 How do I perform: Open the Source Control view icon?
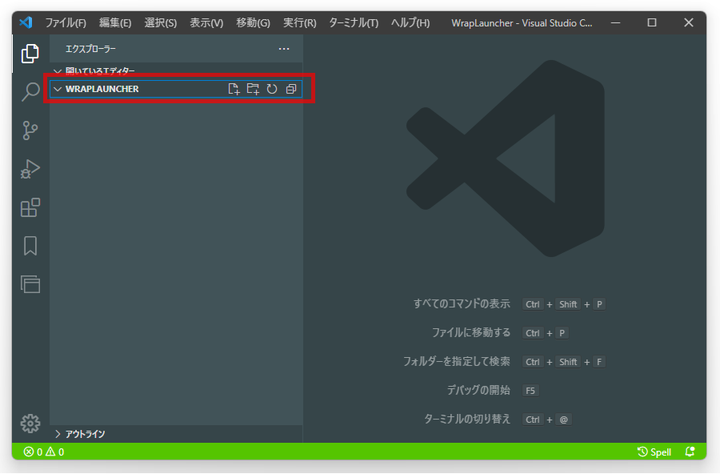click(x=30, y=130)
